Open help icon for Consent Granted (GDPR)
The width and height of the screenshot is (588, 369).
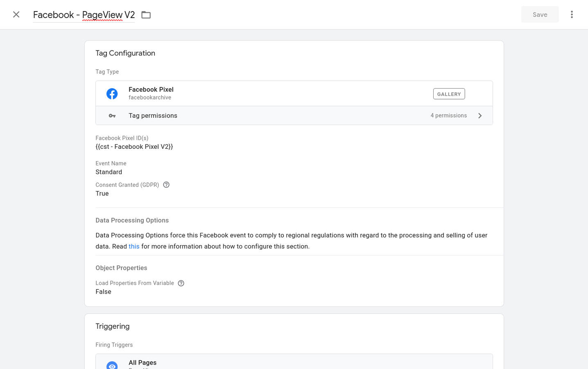pyautogui.click(x=166, y=185)
